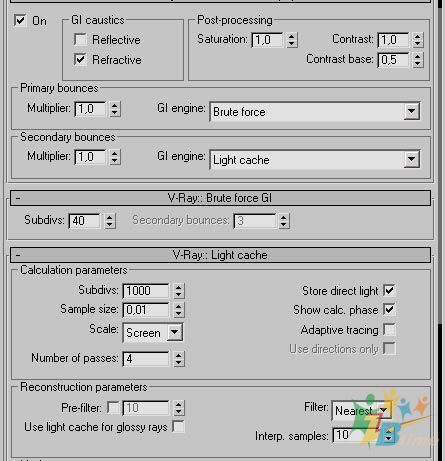This screenshot has height=461, width=445.
Task: Open Primary bounces GI engine dropdown
Action: point(315,111)
